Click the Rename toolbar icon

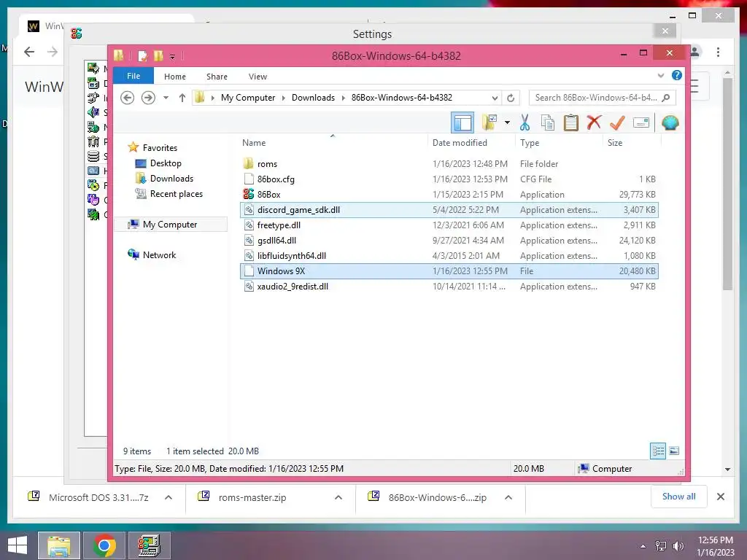pyautogui.click(x=641, y=122)
